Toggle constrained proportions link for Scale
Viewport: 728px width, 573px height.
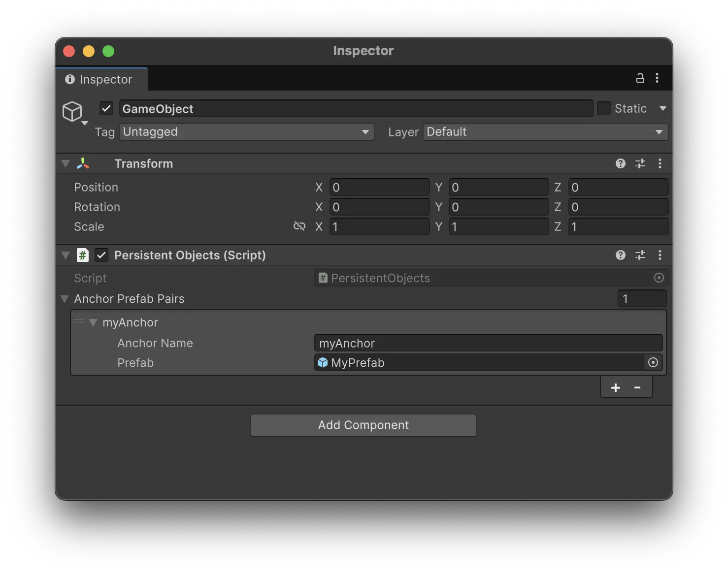pos(299,226)
